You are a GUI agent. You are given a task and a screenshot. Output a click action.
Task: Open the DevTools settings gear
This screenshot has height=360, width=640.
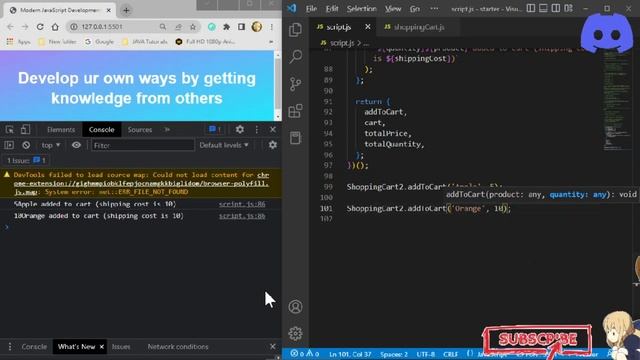(240, 130)
